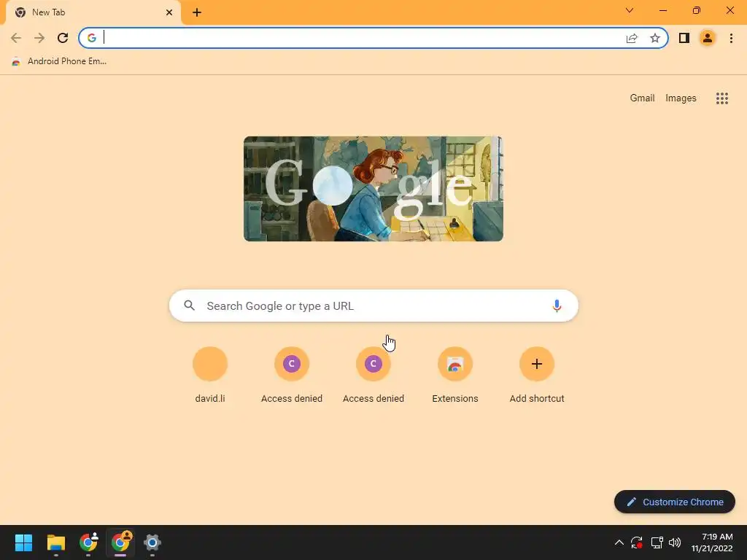Restore down the Chrome window
747x560 pixels.
click(x=697, y=10)
